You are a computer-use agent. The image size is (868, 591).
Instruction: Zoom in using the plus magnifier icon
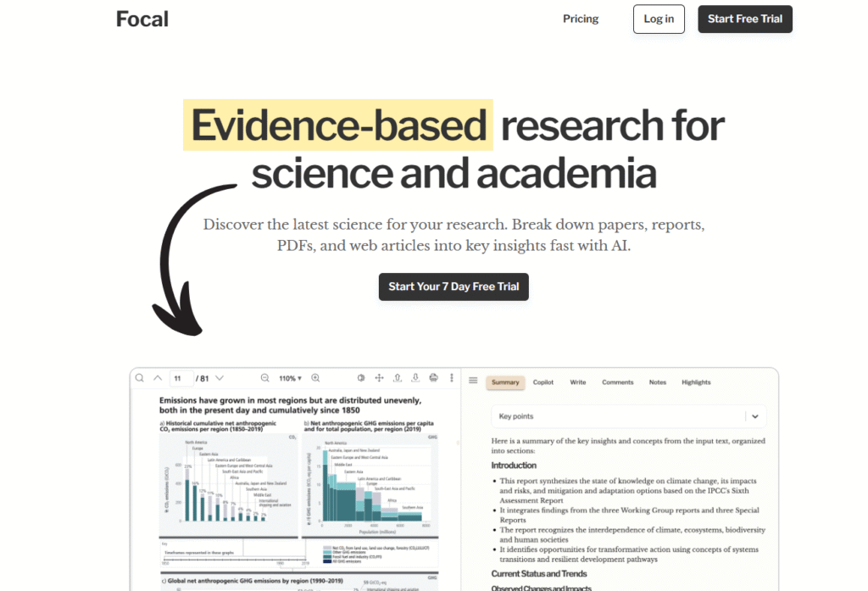coord(315,378)
